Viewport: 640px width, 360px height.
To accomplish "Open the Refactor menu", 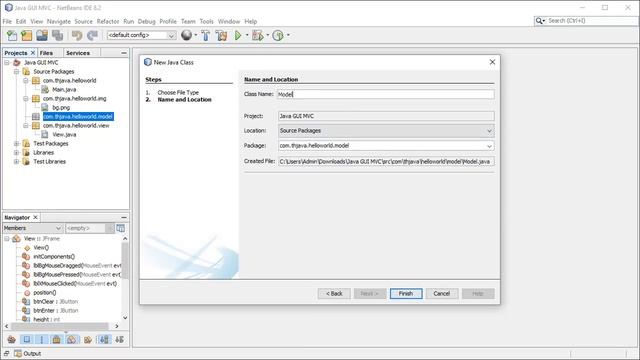I will [x=108, y=21].
